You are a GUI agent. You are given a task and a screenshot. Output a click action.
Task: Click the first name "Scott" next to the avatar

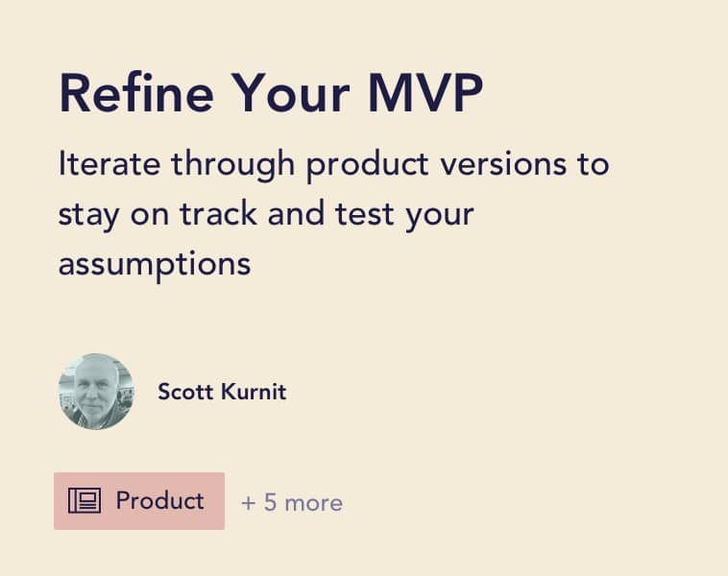click(x=185, y=392)
